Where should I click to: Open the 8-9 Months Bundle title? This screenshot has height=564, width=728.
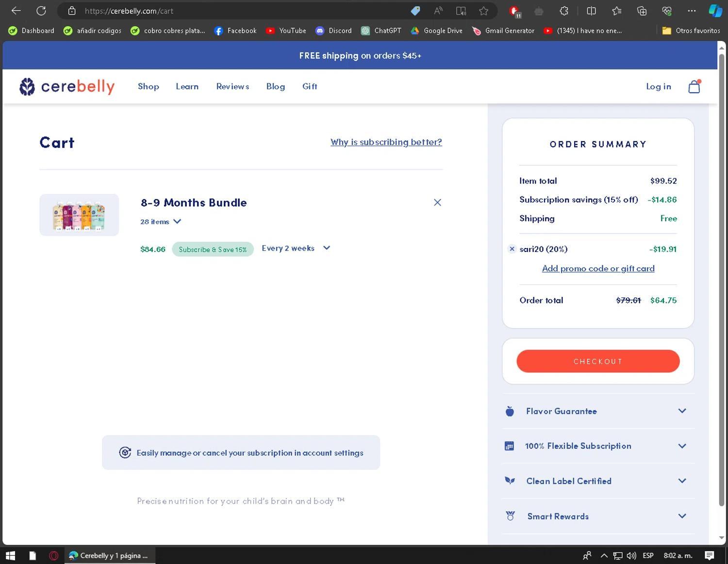[194, 202]
